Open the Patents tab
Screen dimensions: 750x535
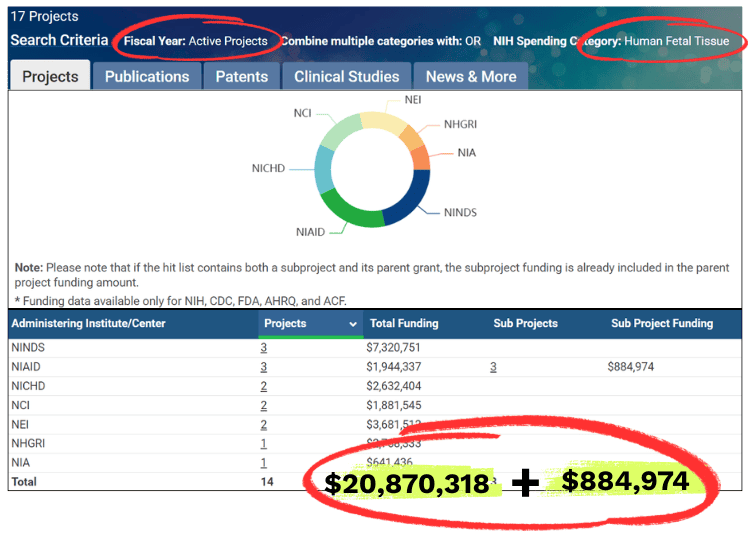coord(242,76)
